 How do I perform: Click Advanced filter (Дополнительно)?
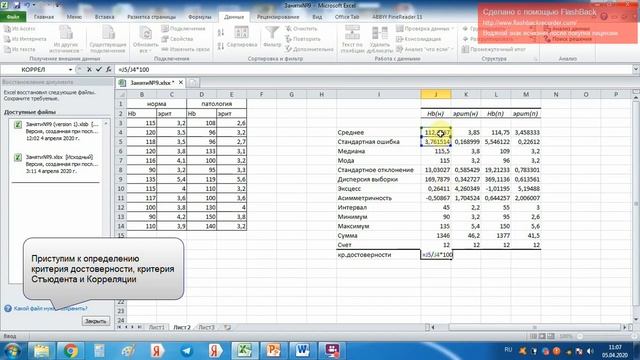pyautogui.click(x=309, y=49)
